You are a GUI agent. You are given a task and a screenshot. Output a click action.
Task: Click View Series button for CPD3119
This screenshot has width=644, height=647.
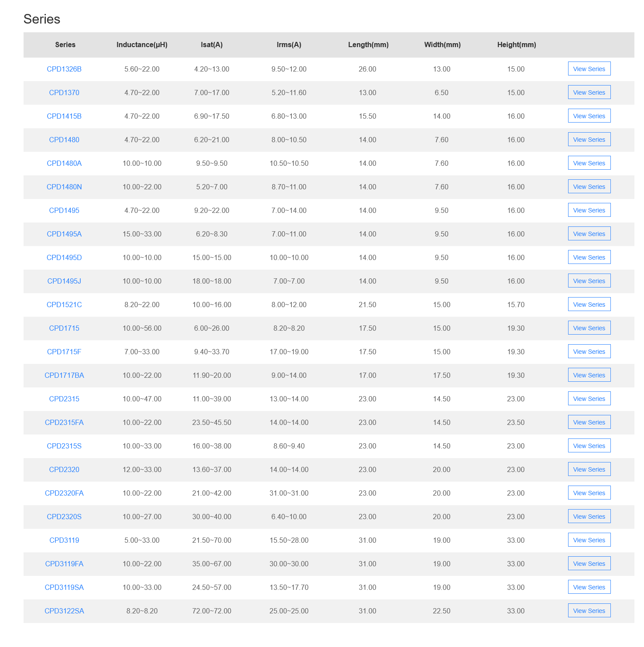(589, 540)
